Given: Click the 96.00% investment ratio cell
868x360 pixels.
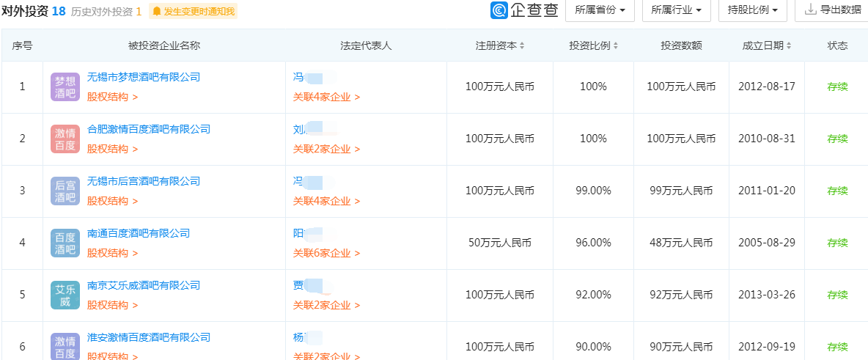Looking at the screenshot, I should click(x=593, y=243).
